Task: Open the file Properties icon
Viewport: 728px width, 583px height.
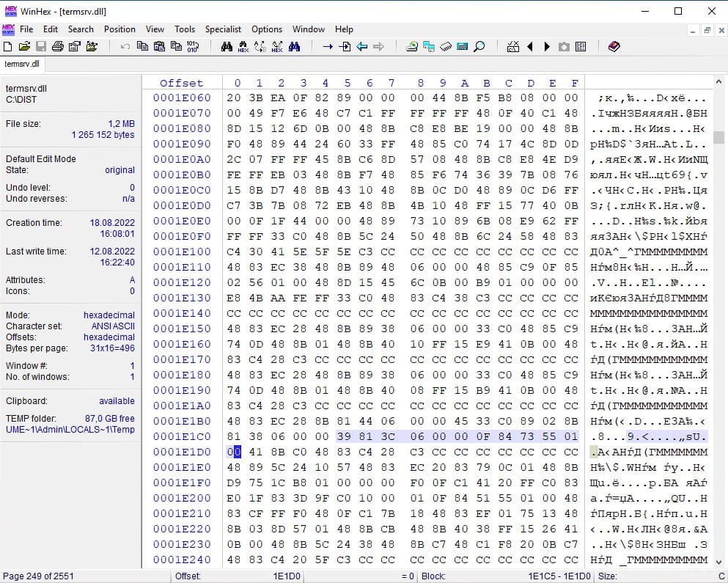Action: (x=74, y=46)
